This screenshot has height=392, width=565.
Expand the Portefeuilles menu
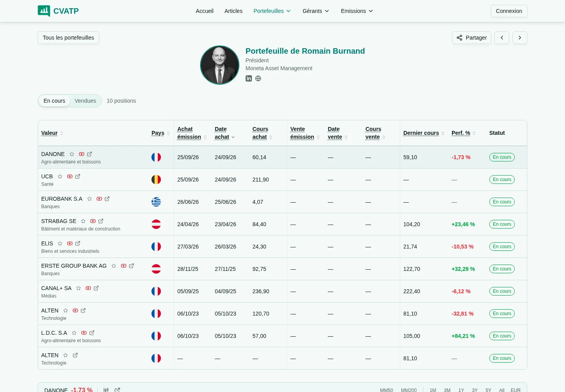(272, 11)
